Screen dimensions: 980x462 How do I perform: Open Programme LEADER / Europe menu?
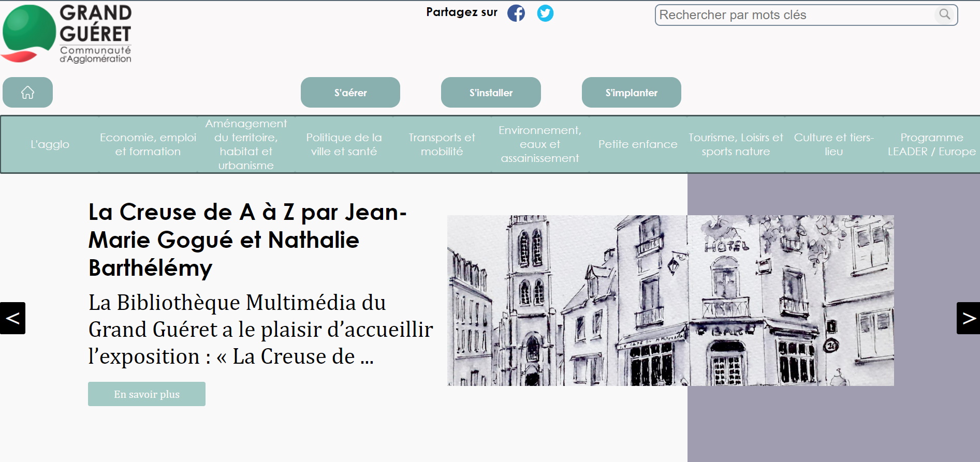click(x=931, y=144)
